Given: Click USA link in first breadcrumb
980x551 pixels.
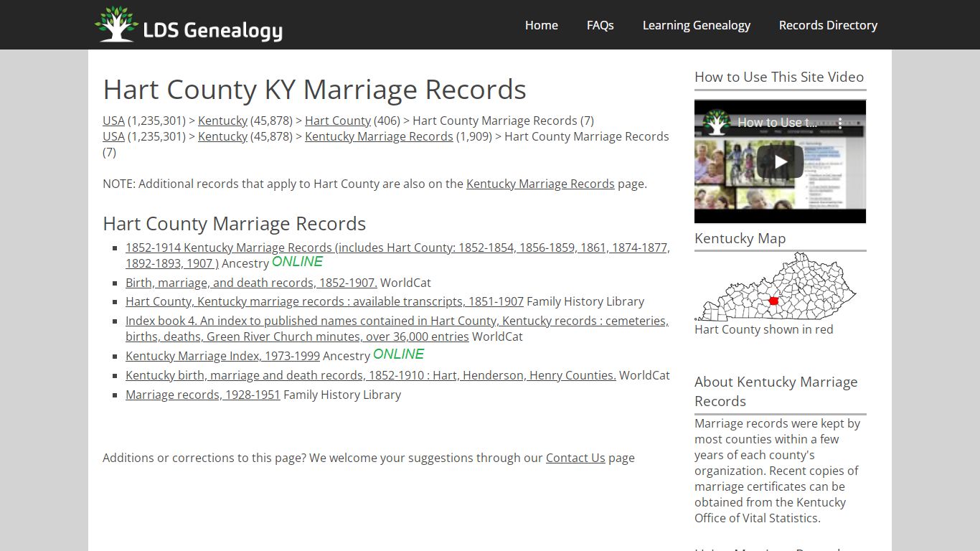Looking at the screenshot, I should point(113,121).
